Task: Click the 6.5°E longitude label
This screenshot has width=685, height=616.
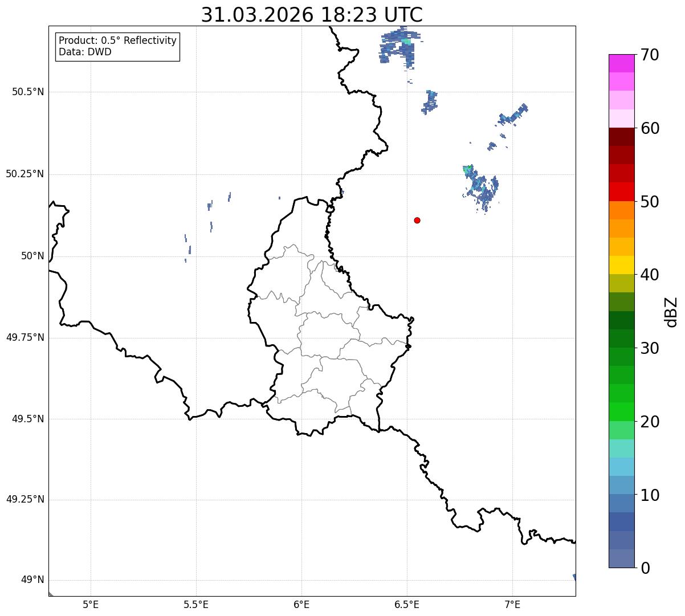Action: click(x=407, y=605)
